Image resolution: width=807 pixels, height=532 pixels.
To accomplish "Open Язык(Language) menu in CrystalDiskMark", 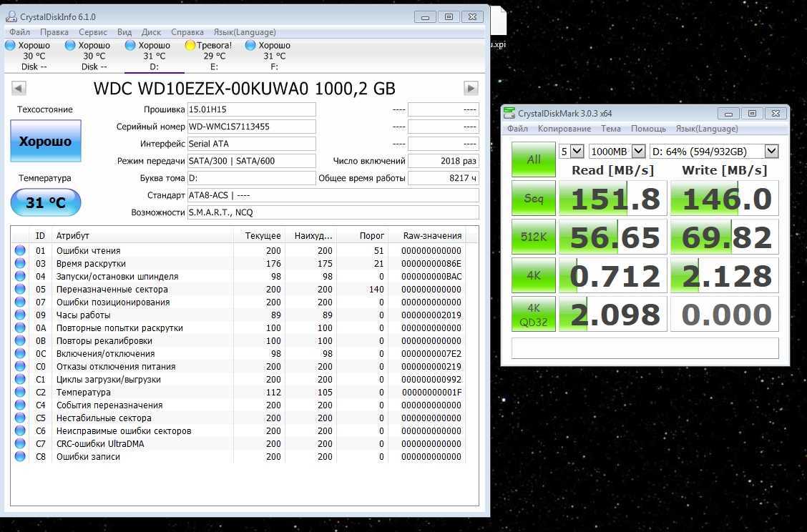I will (707, 129).
